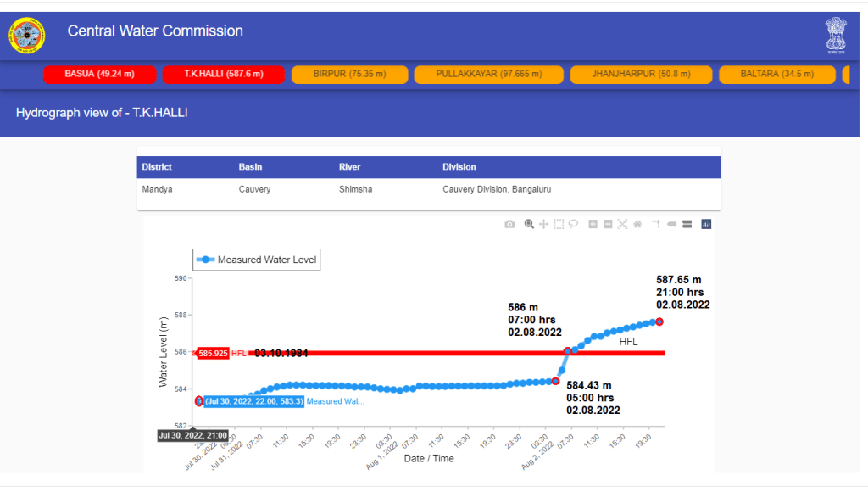Open the BALTARA station page

tap(776, 75)
